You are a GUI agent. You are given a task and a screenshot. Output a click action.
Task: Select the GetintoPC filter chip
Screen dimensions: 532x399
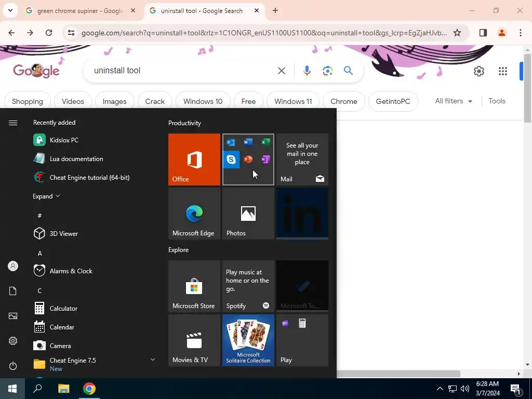(393, 101)
